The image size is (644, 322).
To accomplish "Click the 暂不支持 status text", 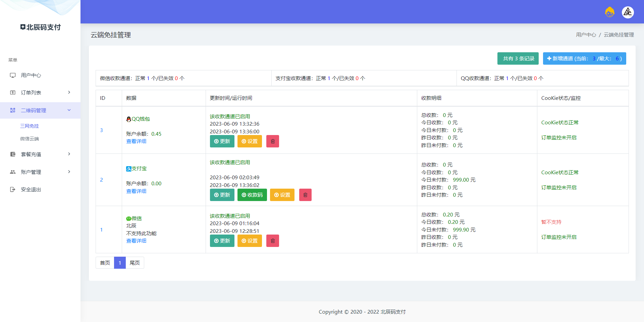I will coord(551,222).
